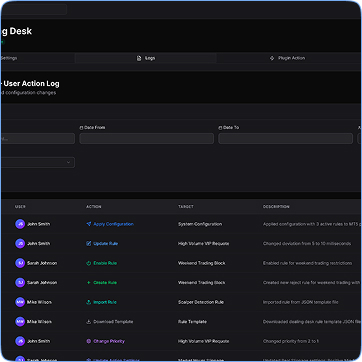Click 'High Volume VIP Requote' in the Change Priority row
Screen dimensions: 362x362
click(203, 341)
